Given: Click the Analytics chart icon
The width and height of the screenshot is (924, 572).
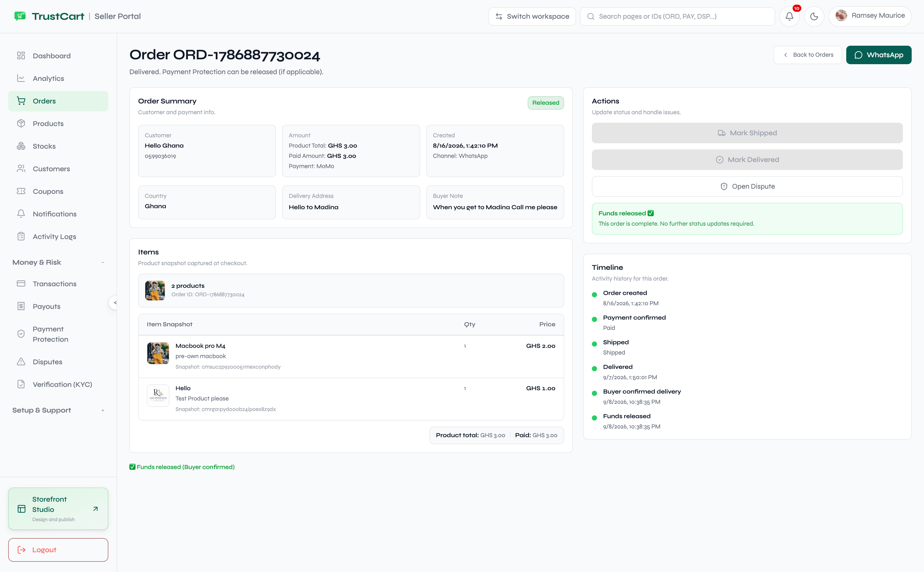Looking at the screenshot, I should 21,78.
